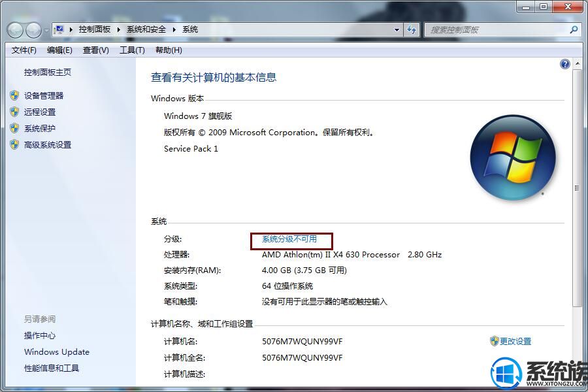Click the shield icon beside 更改设置
This screenshot has height=392, width=588.
coord(495,340)
